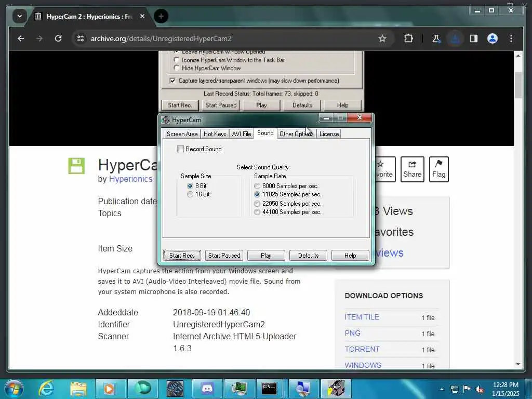Open the Windows Start menu orb
This screenshot has width=532, height=399.
tap(14, 389)
